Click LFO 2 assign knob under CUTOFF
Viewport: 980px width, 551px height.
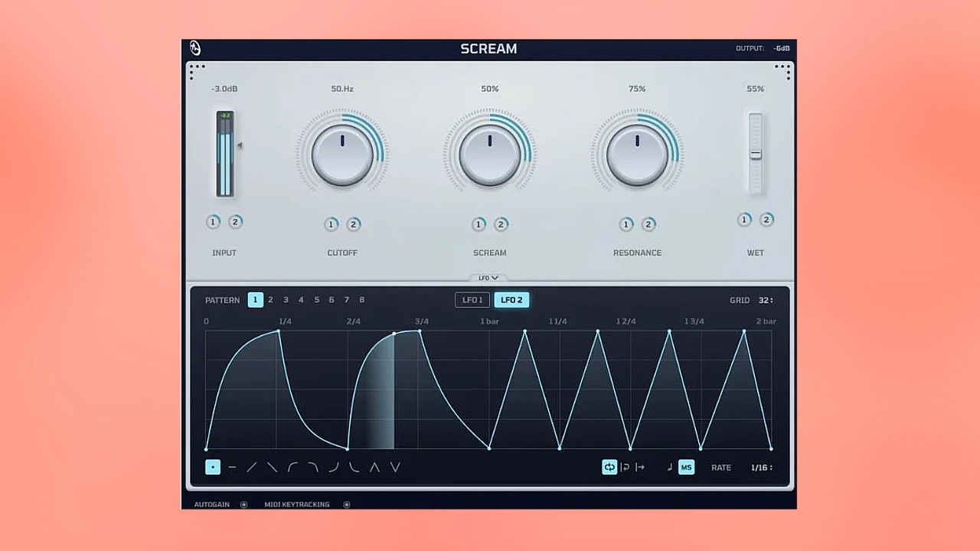coord(353,224)
